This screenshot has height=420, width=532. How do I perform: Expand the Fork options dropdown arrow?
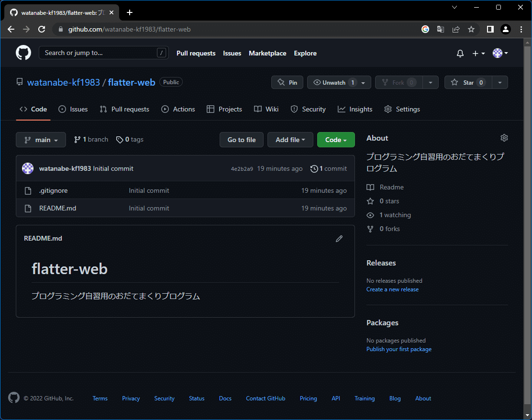pos(430,82)
